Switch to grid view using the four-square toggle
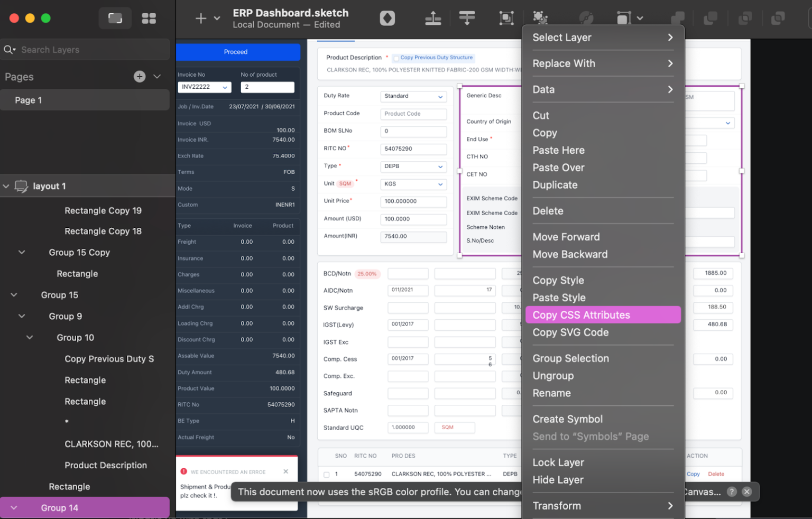812x519 pixels. pyautogui.click(x=149, y=17)
